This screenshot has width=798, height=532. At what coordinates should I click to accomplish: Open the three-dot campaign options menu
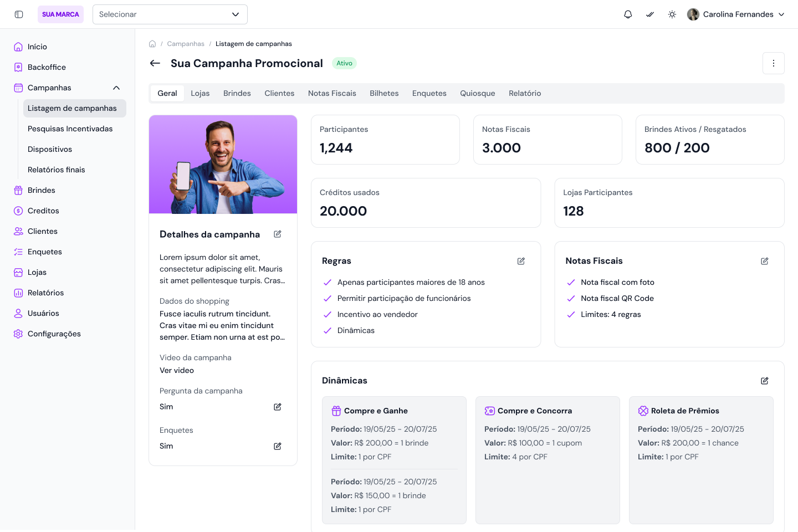click(773, 63)
